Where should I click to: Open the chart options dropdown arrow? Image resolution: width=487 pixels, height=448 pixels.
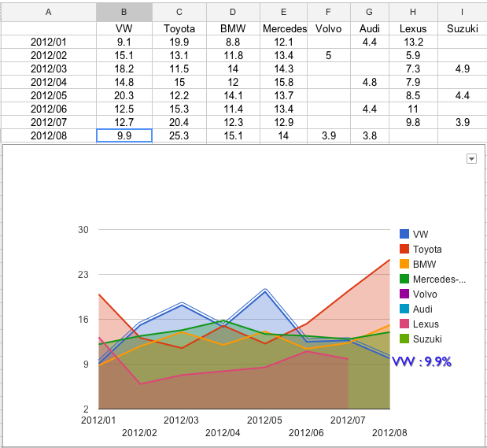(x=471, y=159)
